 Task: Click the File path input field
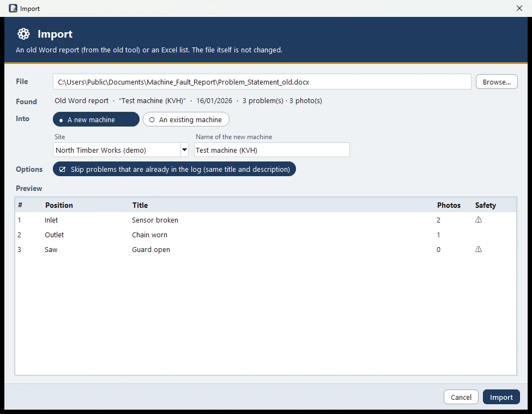tap(262, 82)
